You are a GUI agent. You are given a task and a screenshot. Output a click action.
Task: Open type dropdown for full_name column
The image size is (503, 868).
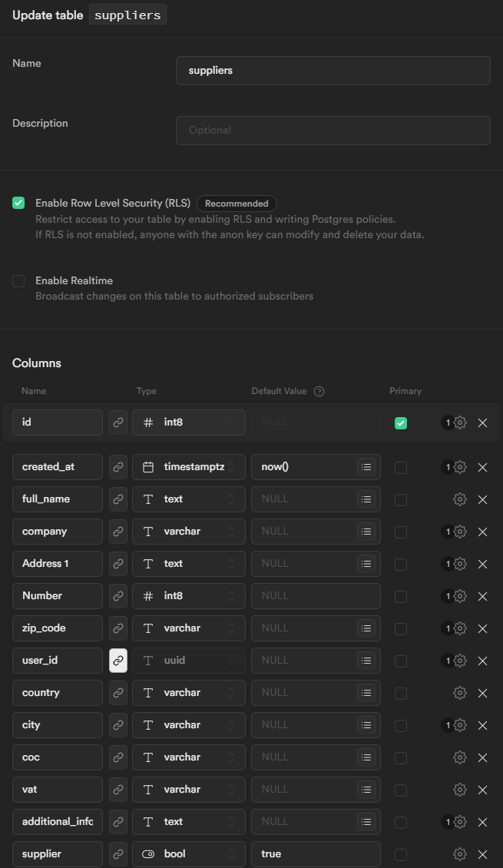(x=189, y=499)
